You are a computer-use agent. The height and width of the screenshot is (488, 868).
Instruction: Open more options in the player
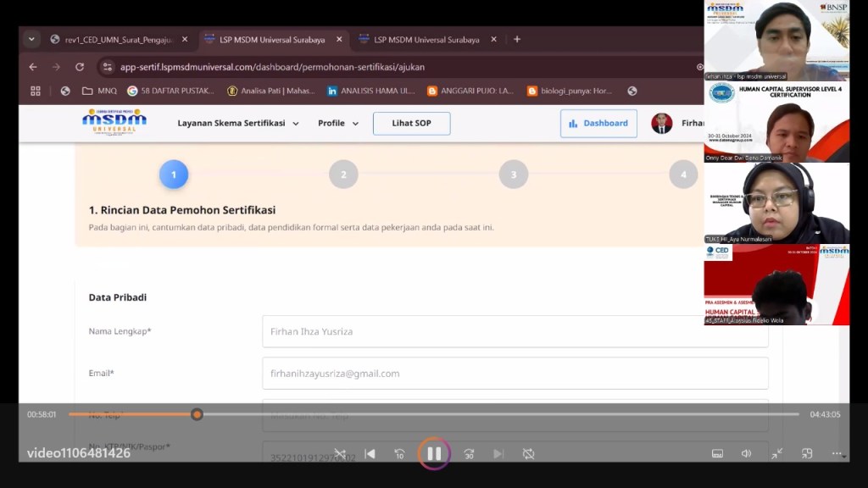pos(836,454)
